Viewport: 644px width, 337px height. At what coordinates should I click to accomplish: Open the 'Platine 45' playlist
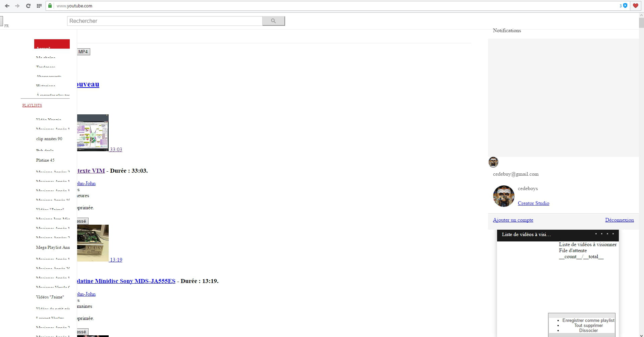[45, 160]
